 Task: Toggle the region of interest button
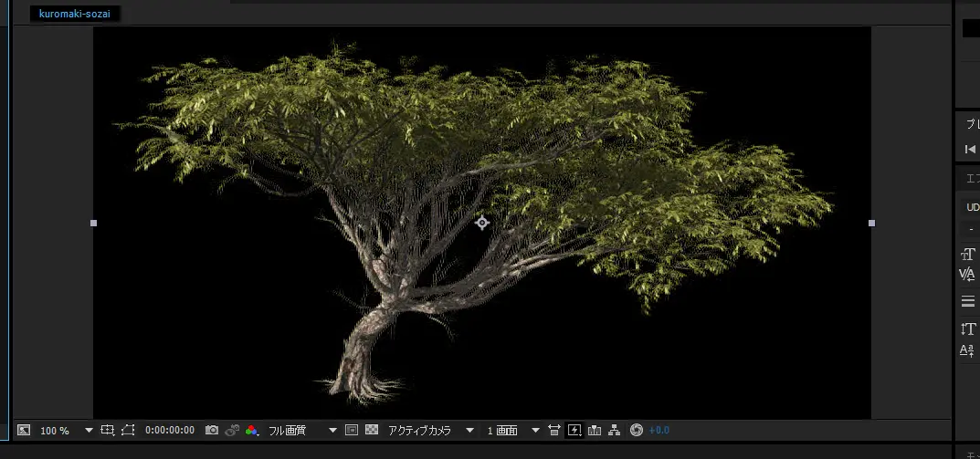[352, 430]
